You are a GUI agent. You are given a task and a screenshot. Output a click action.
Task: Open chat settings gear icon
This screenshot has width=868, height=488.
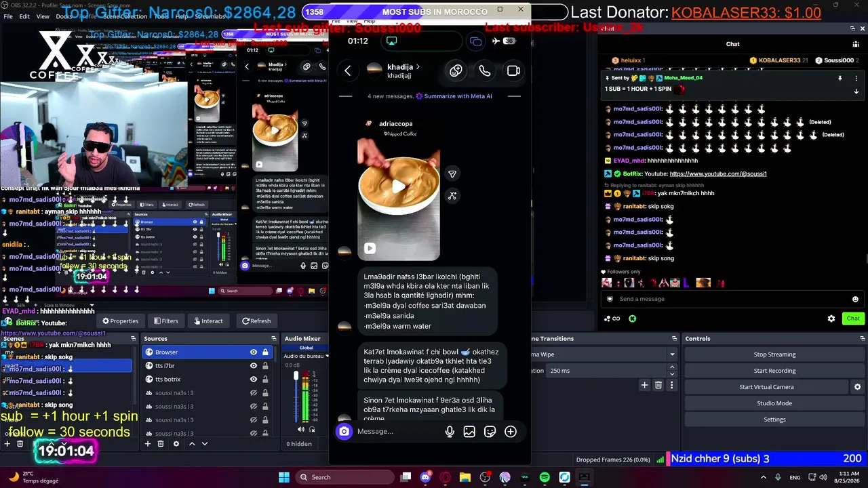coord(831,319)
